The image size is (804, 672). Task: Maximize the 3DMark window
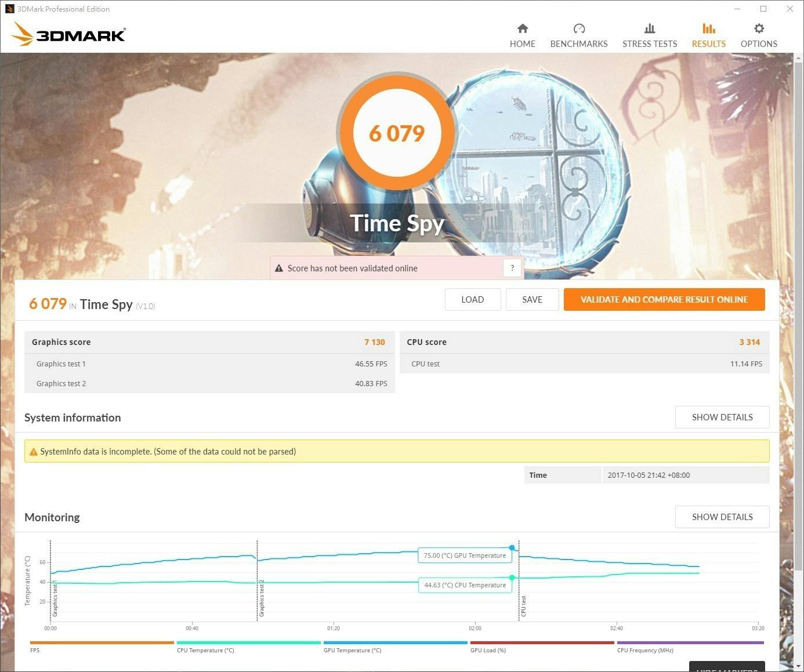(x=763, y=9)
